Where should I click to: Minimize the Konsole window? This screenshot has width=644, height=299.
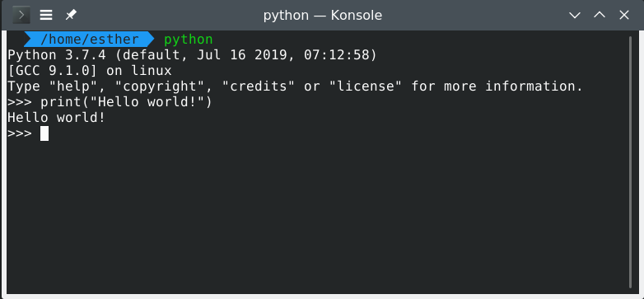click(575, 16)
